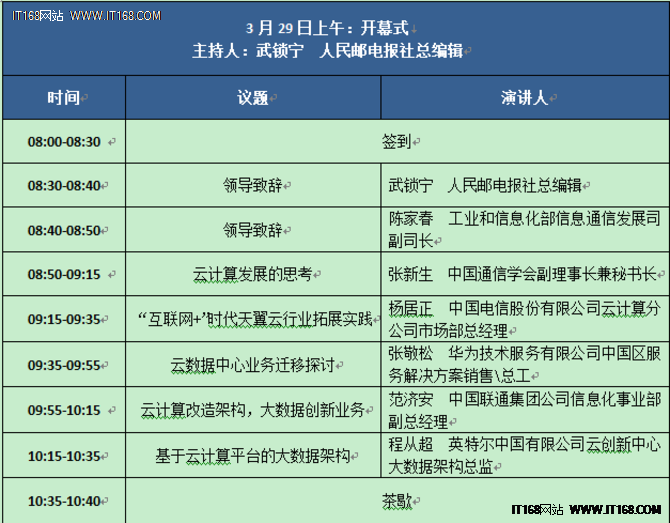
Task: Click speaker cell 武锁宁 人民邮电报社总编辑
Action: [484, 186]
